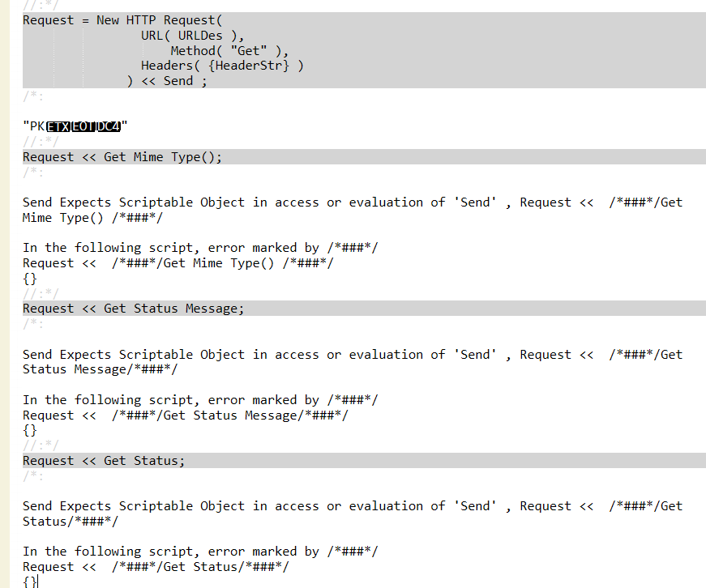Click the wrapped "Mime Type() /*###*/" error line
The height and width of the screenshot is (588, 706).
point(92,218)
